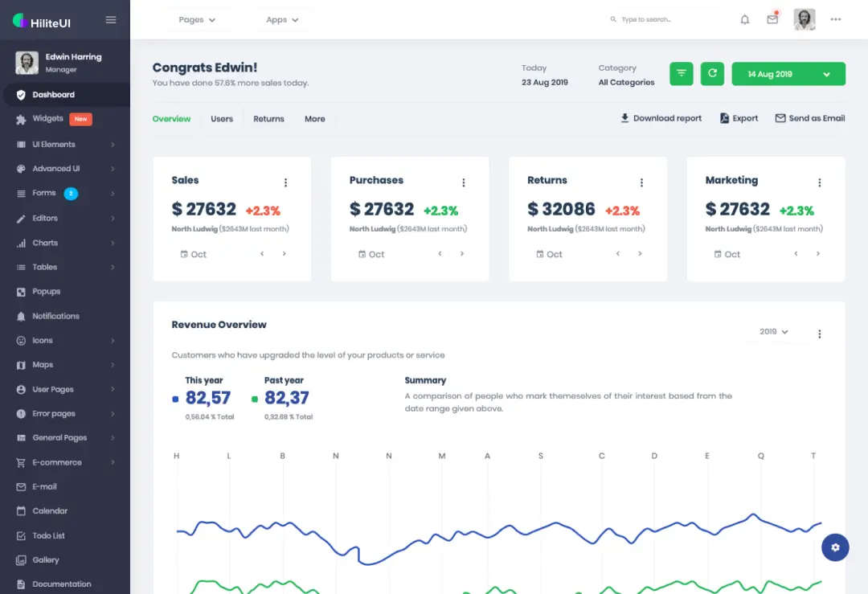868x594 pixels.
Task: Open the mail envelope icon in header
Action: [x=772, y=20]
